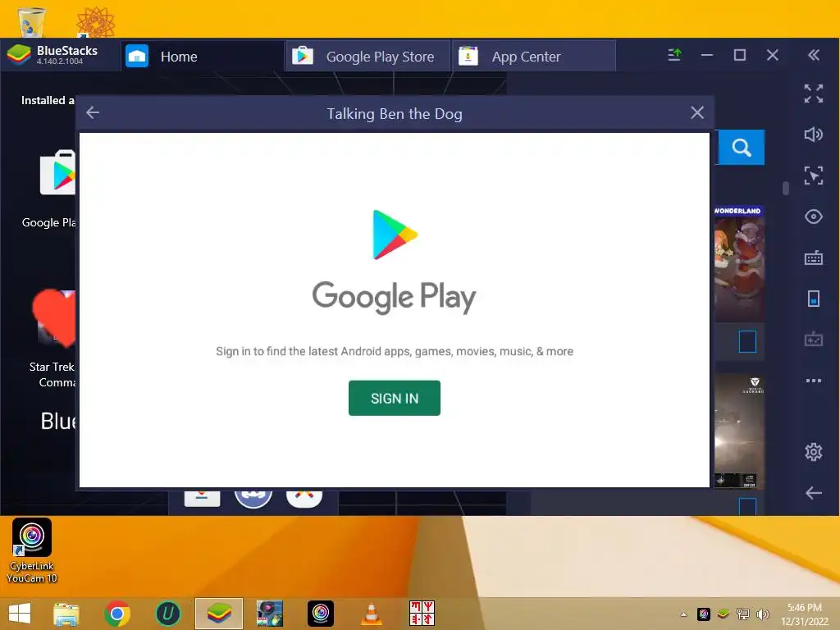
Task: Click the phone rotate icon in sidebar
Action: [x=813, y=299]
